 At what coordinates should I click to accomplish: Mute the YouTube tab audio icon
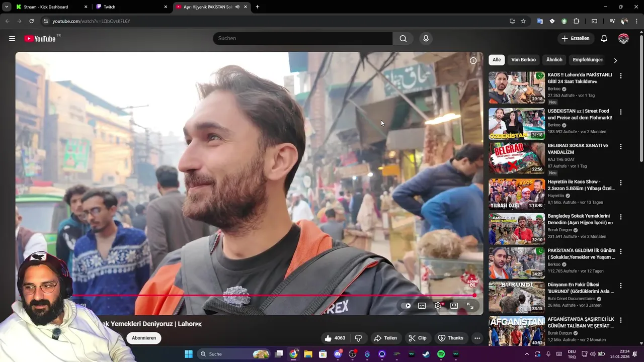237,7
